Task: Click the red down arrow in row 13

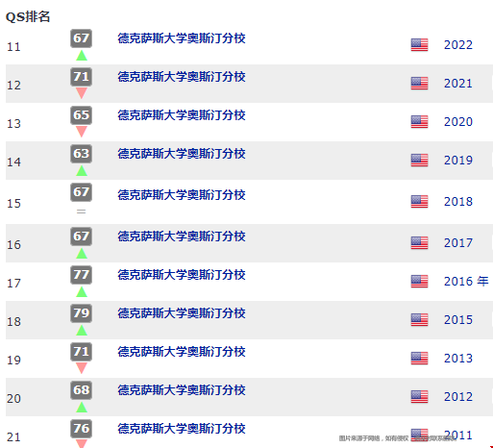Action: 82,132
